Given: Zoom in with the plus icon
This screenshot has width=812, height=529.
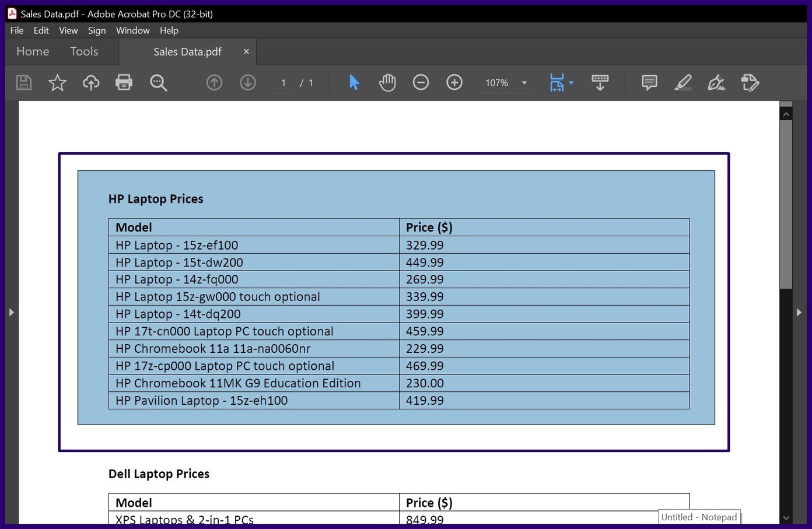Looking at the screenshot, I should (x=454, y=83).
